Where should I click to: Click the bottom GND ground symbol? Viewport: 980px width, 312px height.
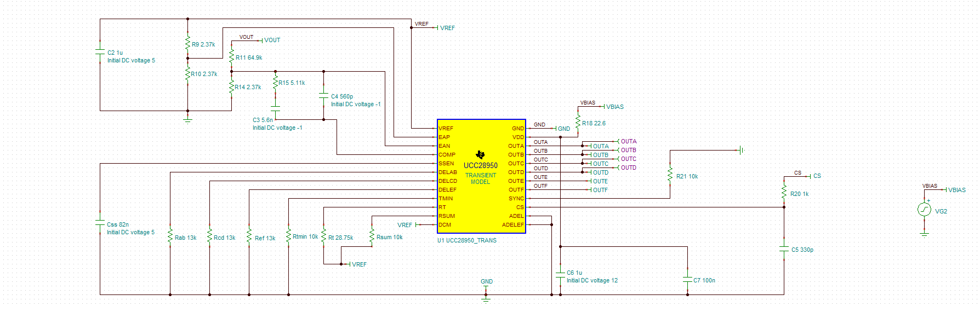486,299
